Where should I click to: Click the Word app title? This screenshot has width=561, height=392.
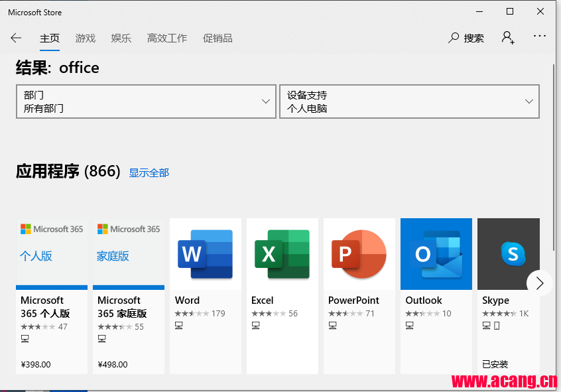tap(187, 300)
